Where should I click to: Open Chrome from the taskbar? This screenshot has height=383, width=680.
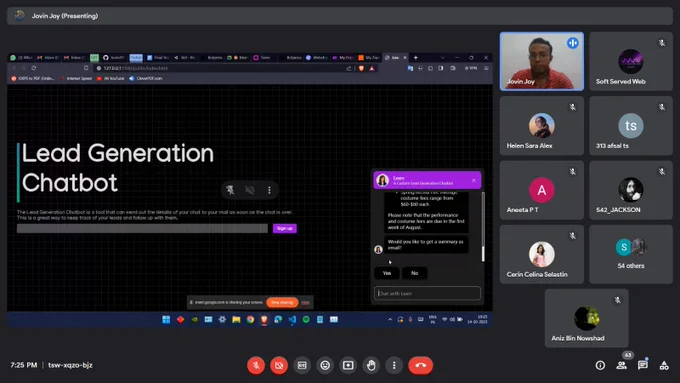(250, 320)
